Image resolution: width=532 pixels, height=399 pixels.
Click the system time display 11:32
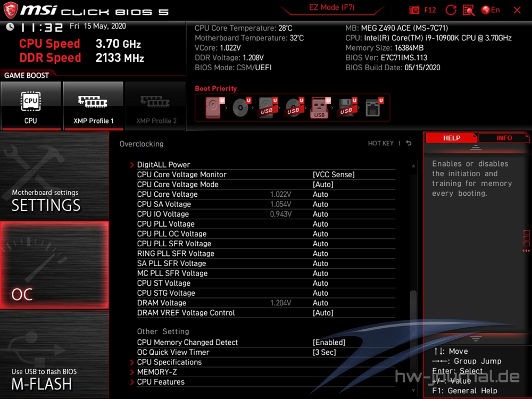(x=41, y=28)
